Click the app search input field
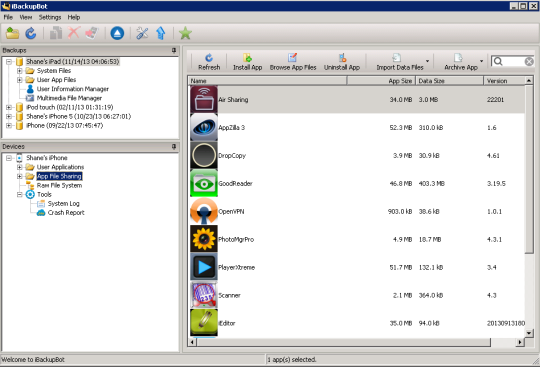The height and width of the screenshot is (367, 540). [x=512, y=61]
